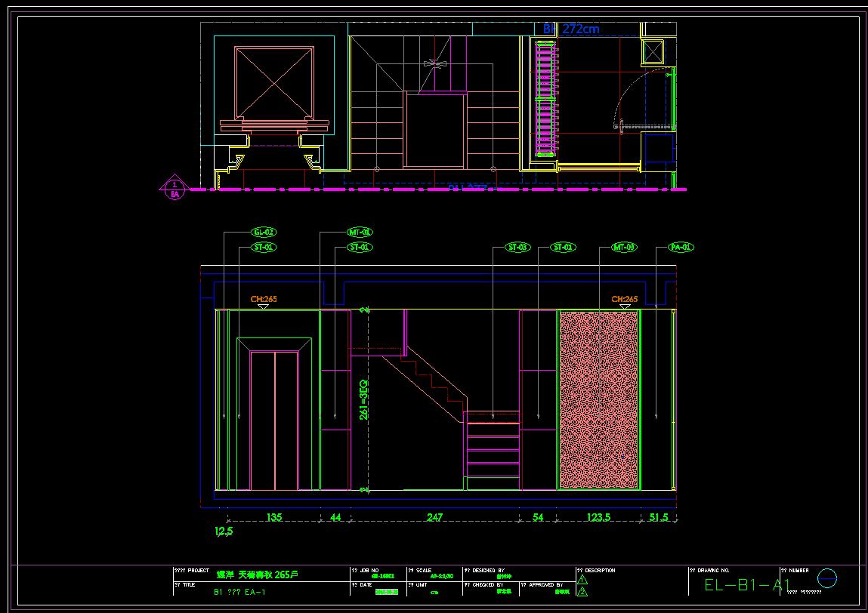Click the 247 dimension text
The height and width of the screenshot is (613, 868).
point(434,518)
